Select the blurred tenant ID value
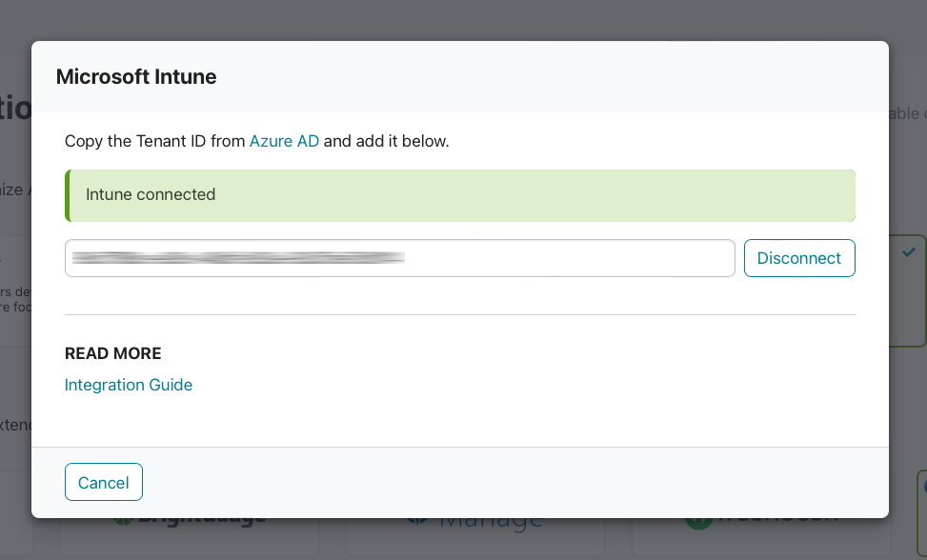Screen dimensions: 927x560 [238, 257]
